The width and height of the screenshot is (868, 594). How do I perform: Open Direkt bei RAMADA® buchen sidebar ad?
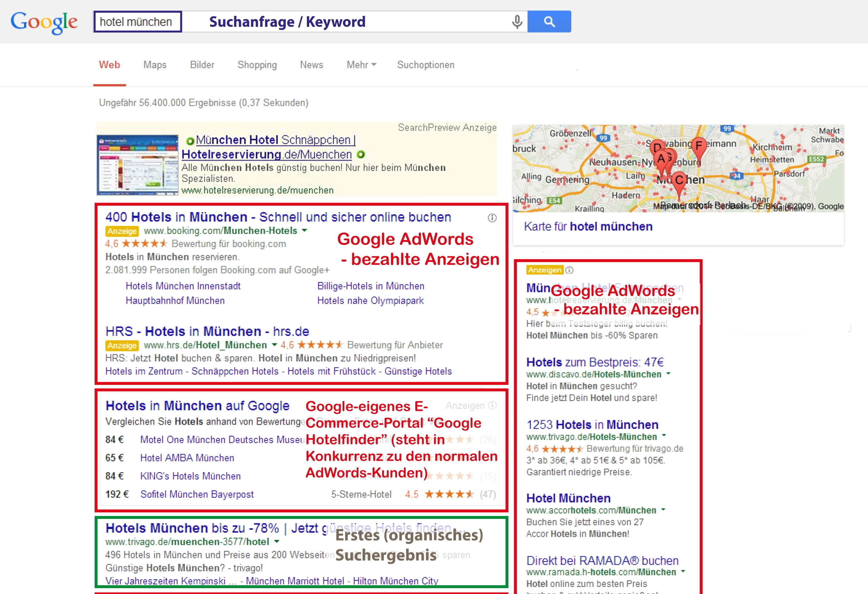(x=602, y=560)
